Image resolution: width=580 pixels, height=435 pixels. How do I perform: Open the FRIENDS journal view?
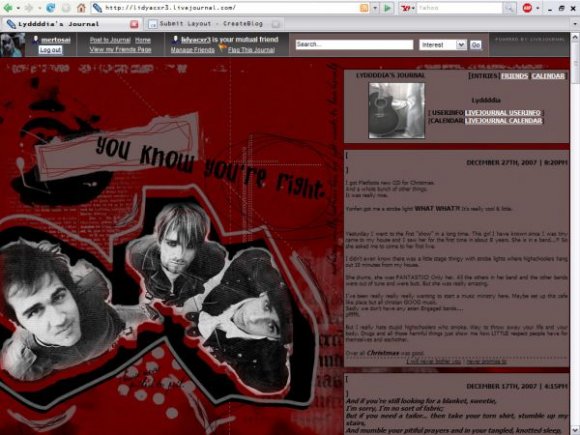coord(514,76)
